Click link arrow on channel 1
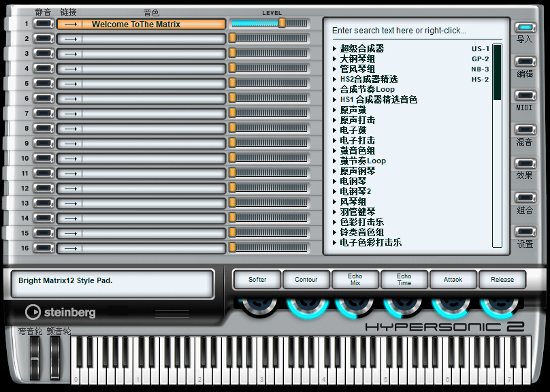The width and height of the screenshot is (550, 392). [71, 24]
